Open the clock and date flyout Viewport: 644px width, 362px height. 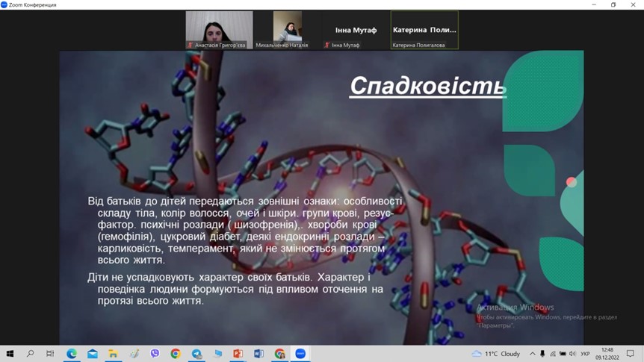coord(606,354)
